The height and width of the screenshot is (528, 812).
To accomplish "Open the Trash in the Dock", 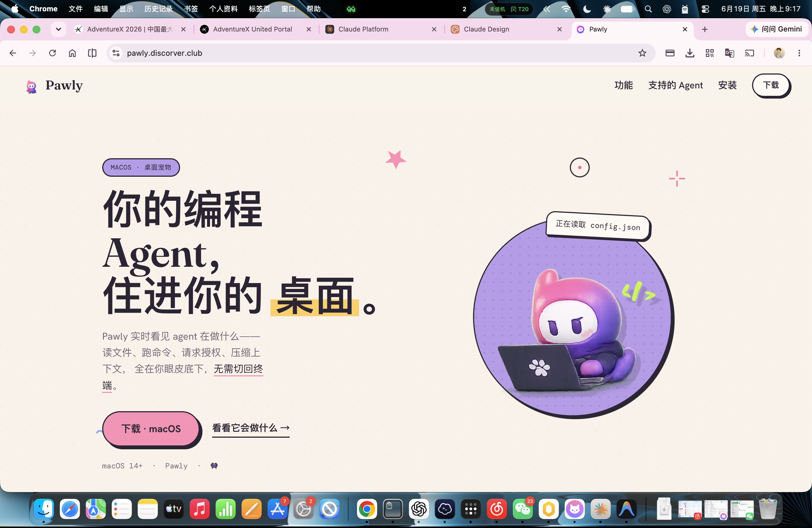I will pos(768,509).
